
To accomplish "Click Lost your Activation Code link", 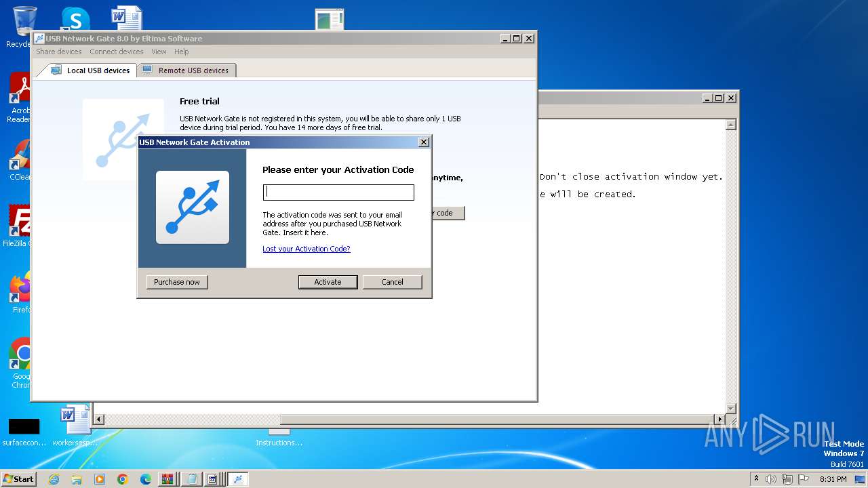I will click(307, 249).
